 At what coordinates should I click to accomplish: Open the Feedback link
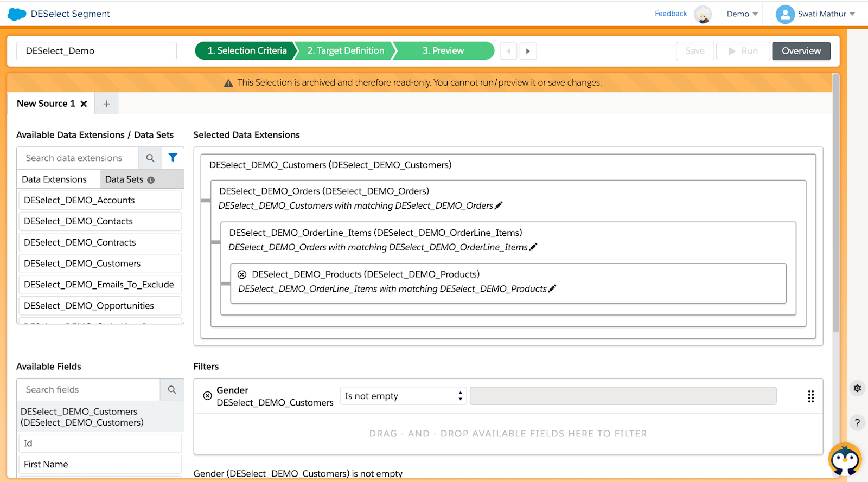tap(671, 14)
